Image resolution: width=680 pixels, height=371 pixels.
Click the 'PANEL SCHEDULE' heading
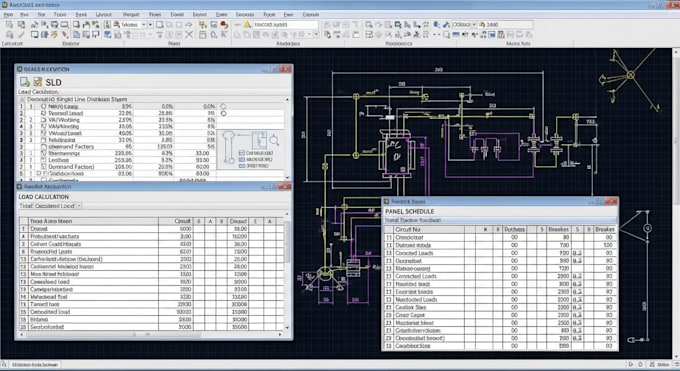pos(409,211)
